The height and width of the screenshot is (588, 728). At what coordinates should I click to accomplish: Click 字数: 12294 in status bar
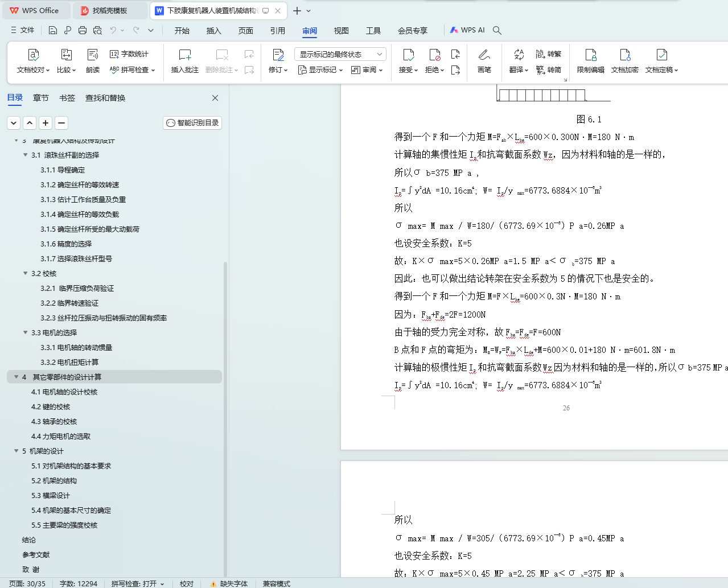79,583
